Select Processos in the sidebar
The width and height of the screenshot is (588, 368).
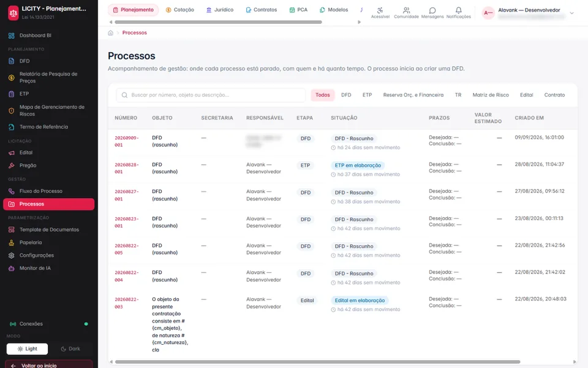click(49, 204)
